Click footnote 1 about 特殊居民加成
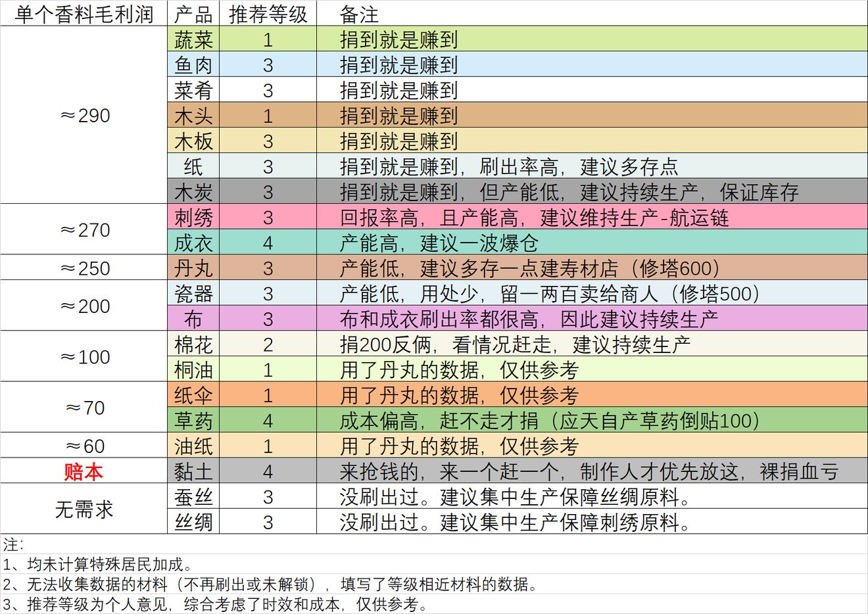The height and width of the screenshot is (614, 868). pos(98,564)
